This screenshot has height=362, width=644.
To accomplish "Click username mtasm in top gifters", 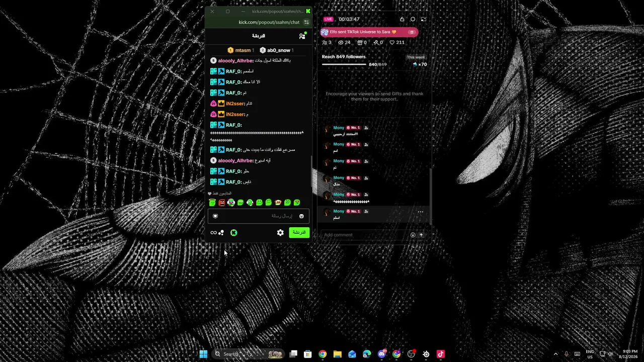I will (243, 50).
